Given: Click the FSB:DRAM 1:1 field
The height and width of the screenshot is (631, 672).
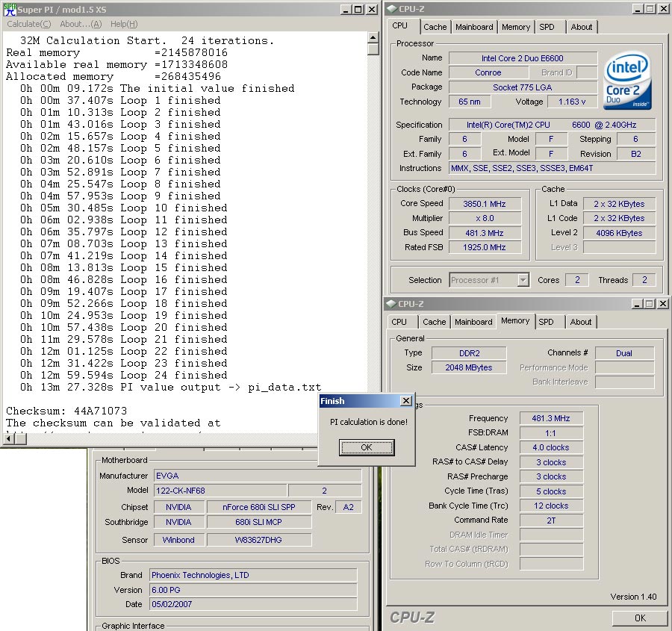Looking at the screenshot, I should click(551, 433).
